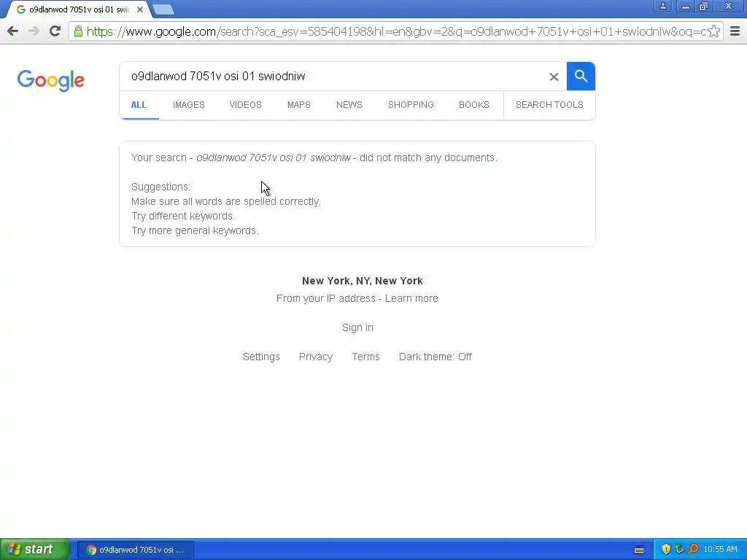Click into the Google search field
This screenshot has width=747, height=560.
pos(333,76)
